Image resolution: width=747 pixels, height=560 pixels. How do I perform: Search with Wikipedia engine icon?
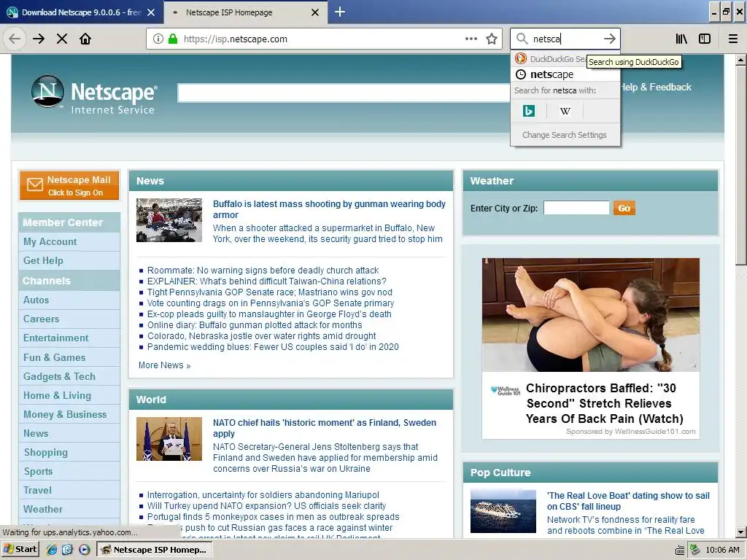coord(565,111)
